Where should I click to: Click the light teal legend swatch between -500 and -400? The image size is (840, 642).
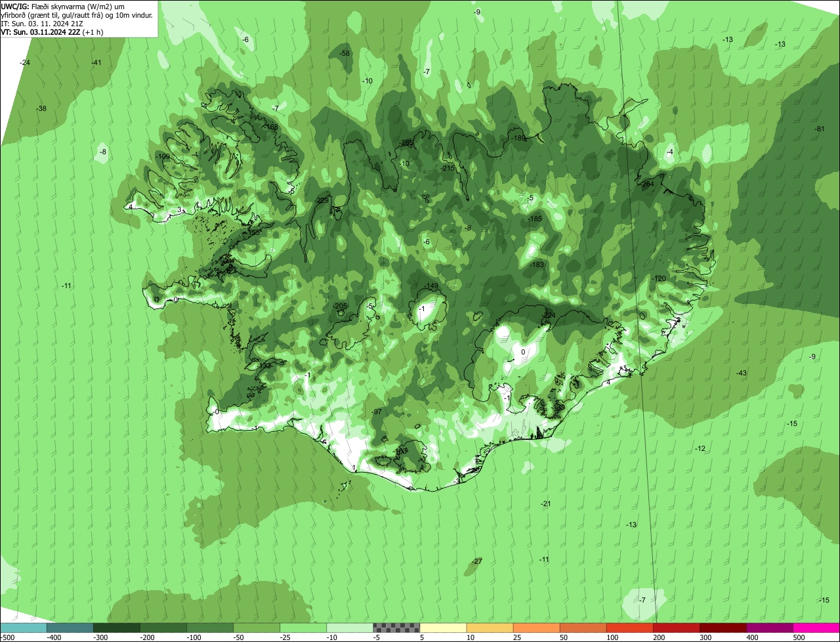tap(24, 628)
